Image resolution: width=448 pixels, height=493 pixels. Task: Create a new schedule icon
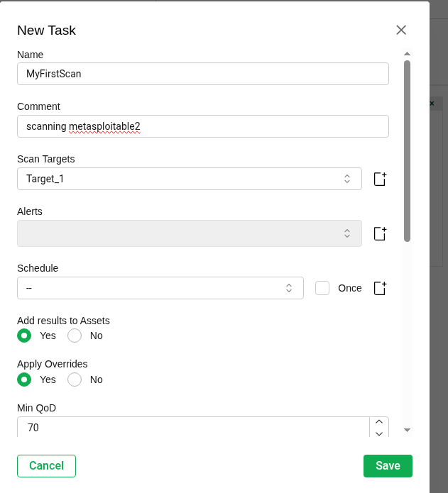(380, 288)
